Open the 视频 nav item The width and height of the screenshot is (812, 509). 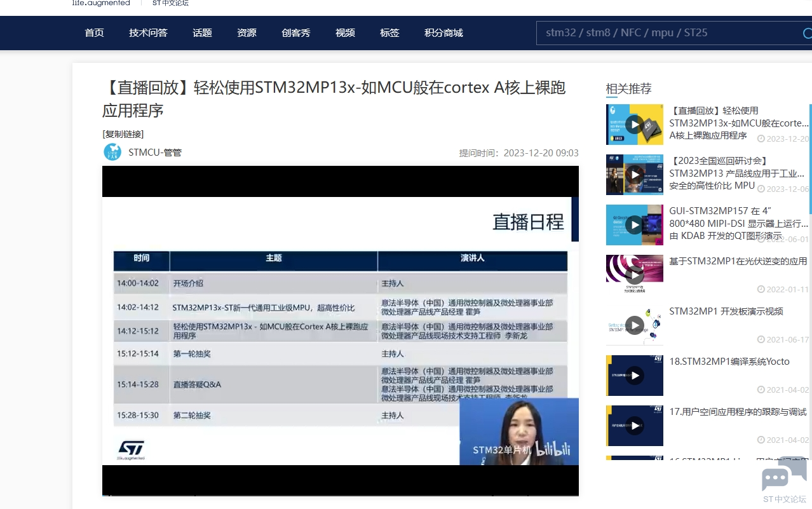tap(345, 33)
